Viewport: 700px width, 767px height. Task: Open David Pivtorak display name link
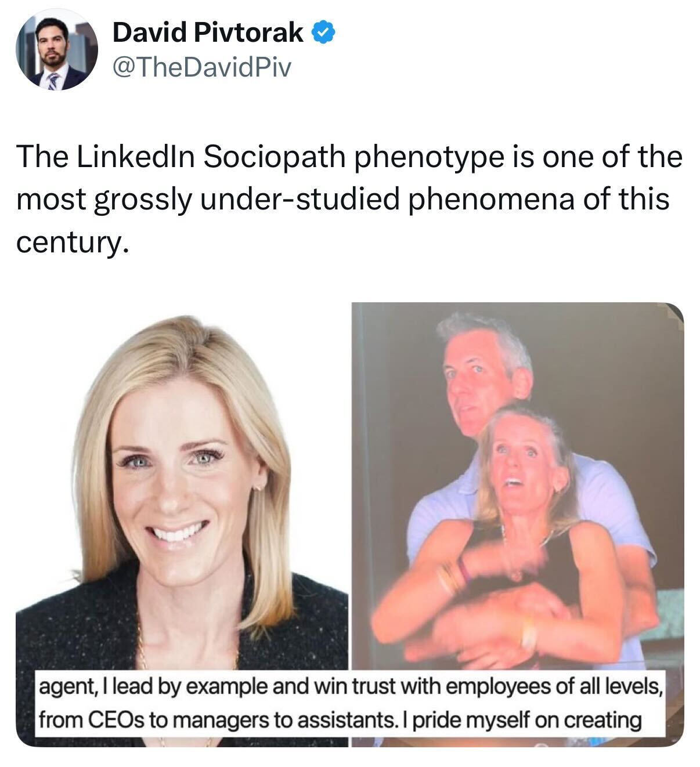pos(208,34)
